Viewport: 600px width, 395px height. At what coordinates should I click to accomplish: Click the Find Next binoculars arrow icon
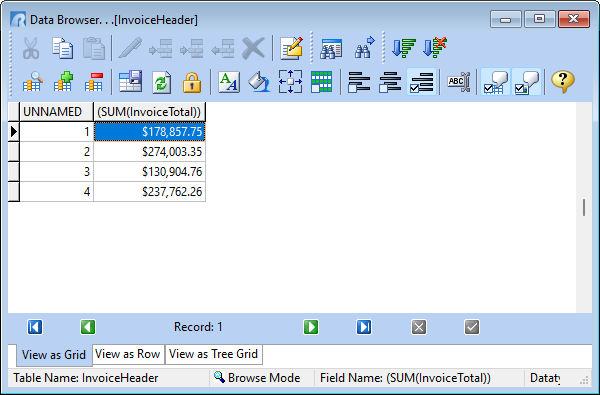coord(364,48)
